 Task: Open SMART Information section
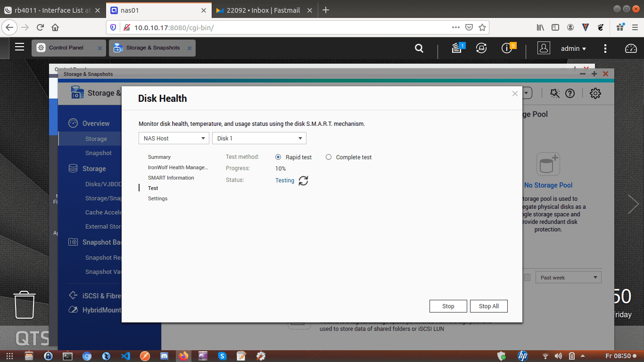[171, 178]
